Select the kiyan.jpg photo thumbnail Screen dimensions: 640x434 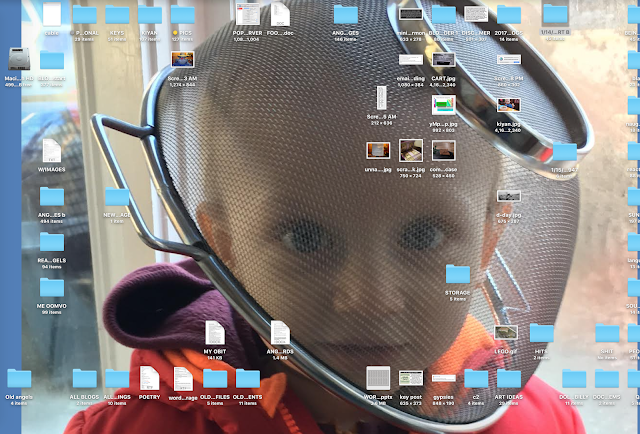(509, 105)
